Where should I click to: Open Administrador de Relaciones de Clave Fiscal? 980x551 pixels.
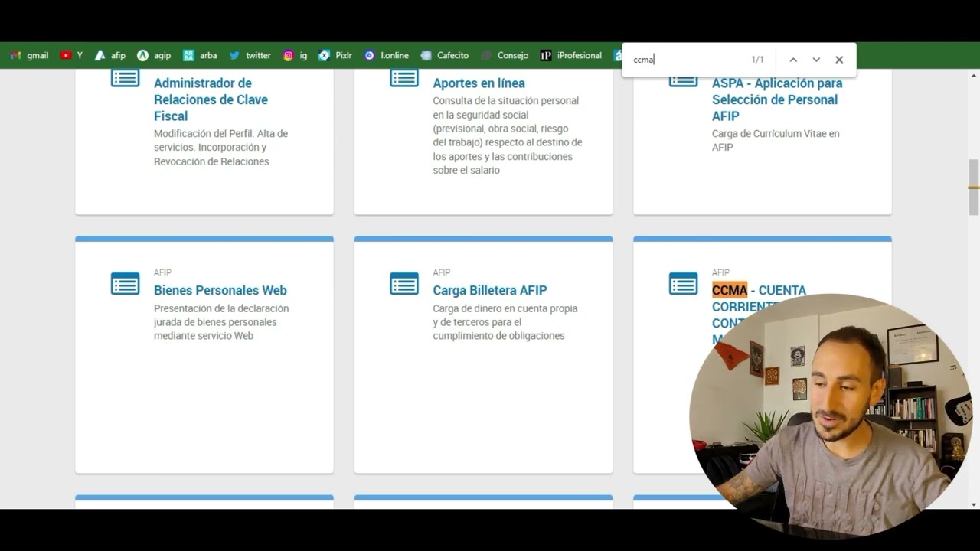pyautogui.click(x=211, y=99)
